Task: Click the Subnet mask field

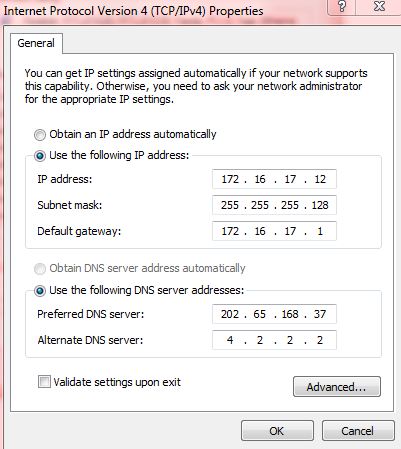Action: 274,205
